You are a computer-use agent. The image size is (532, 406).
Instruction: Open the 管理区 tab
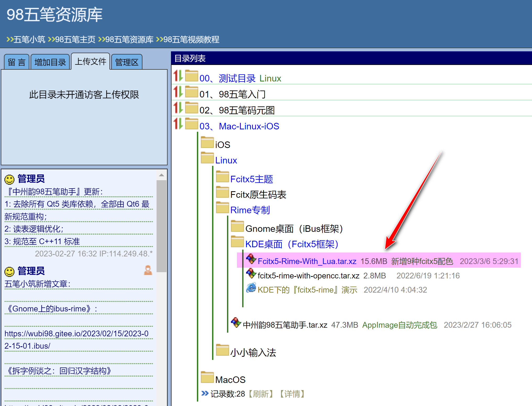[127, 62]
